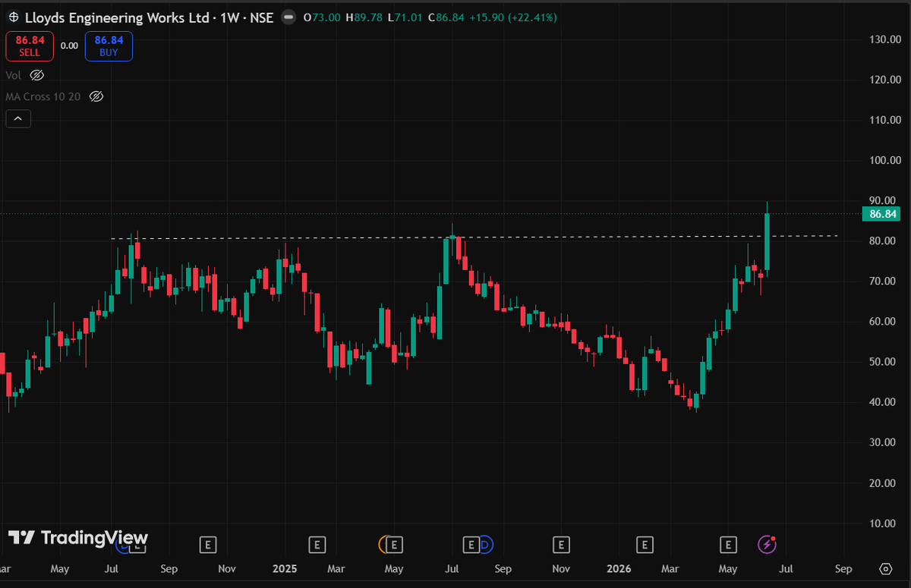The image size is (911, 588).
Task: Click the earnings E marker above May 2025
Action: click(x=393, y=544)
